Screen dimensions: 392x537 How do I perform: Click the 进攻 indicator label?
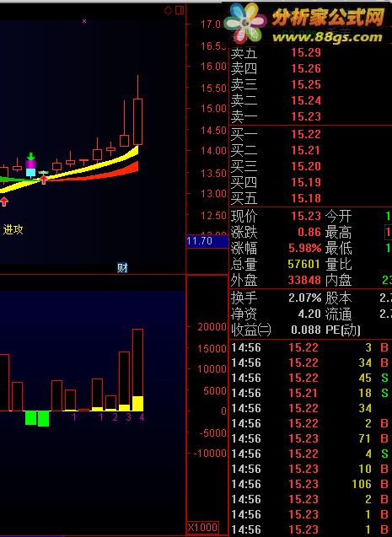13,229
